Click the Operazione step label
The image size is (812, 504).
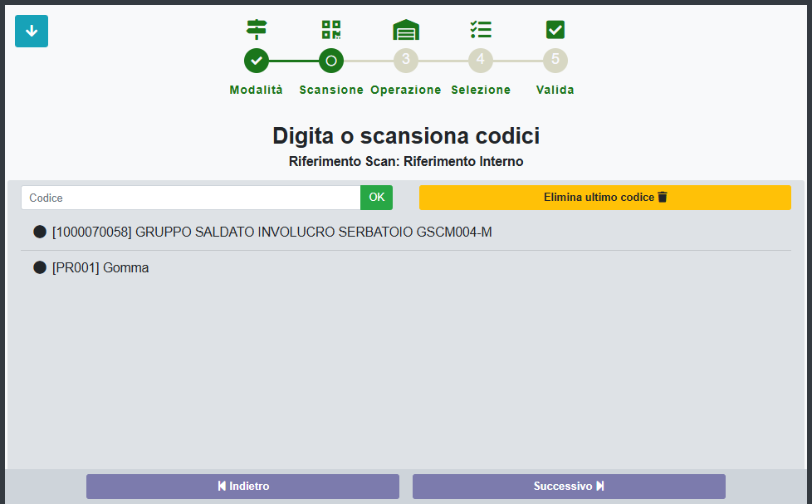click(x=406, y=91)
